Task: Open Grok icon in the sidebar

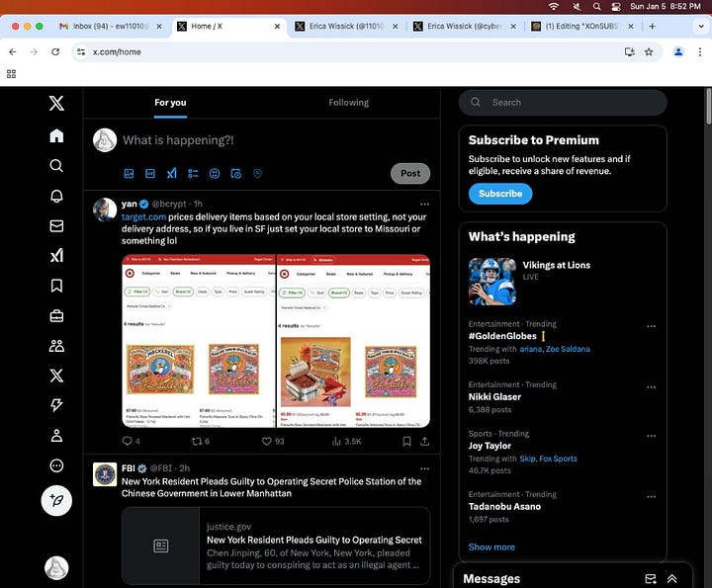Action: (56, 255)
